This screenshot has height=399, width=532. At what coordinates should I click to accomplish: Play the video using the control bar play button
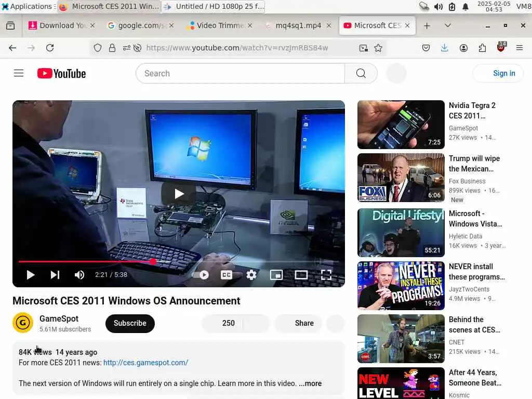coord(31,275)
